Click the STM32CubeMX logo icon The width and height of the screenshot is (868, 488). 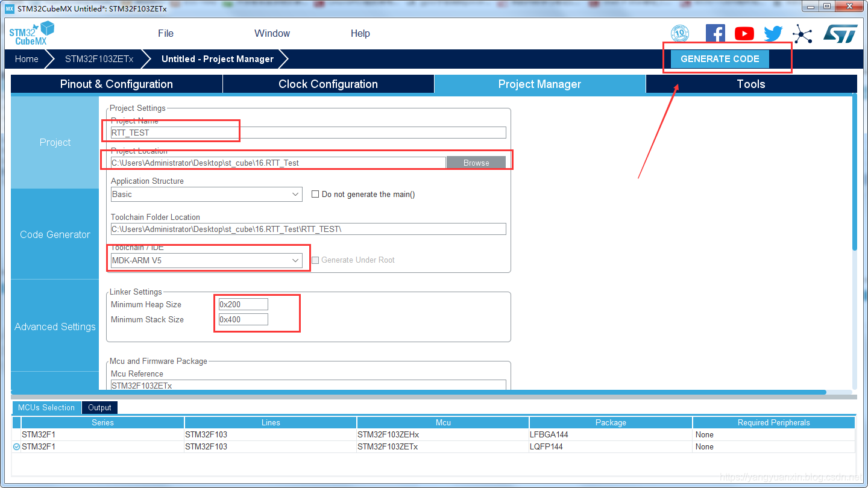32,33
